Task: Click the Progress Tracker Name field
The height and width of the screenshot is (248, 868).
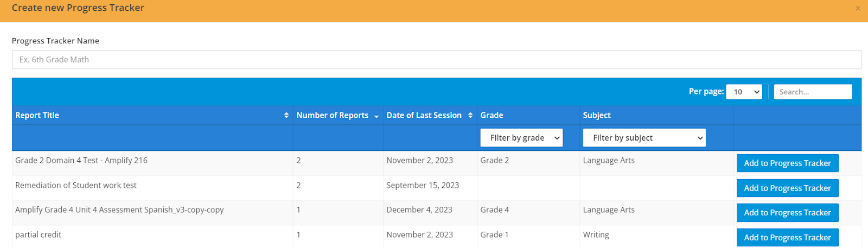Action: (x=437, y=60)
